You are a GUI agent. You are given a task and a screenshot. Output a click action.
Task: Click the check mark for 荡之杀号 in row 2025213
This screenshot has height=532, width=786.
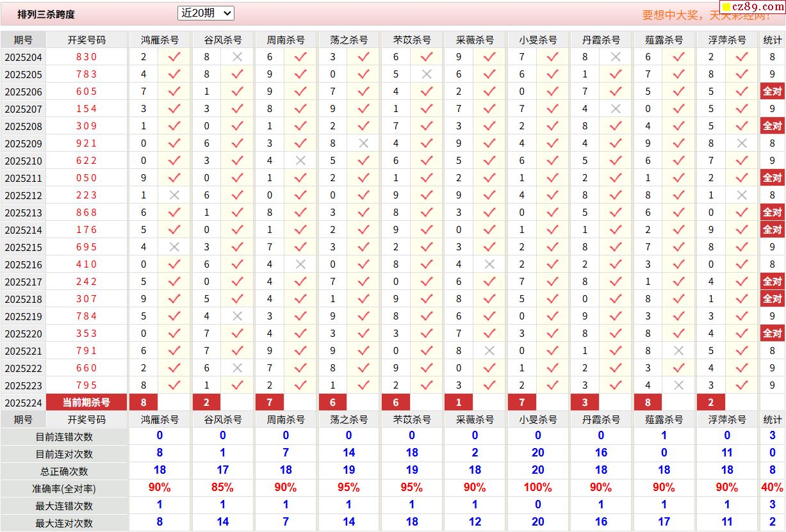363,213
